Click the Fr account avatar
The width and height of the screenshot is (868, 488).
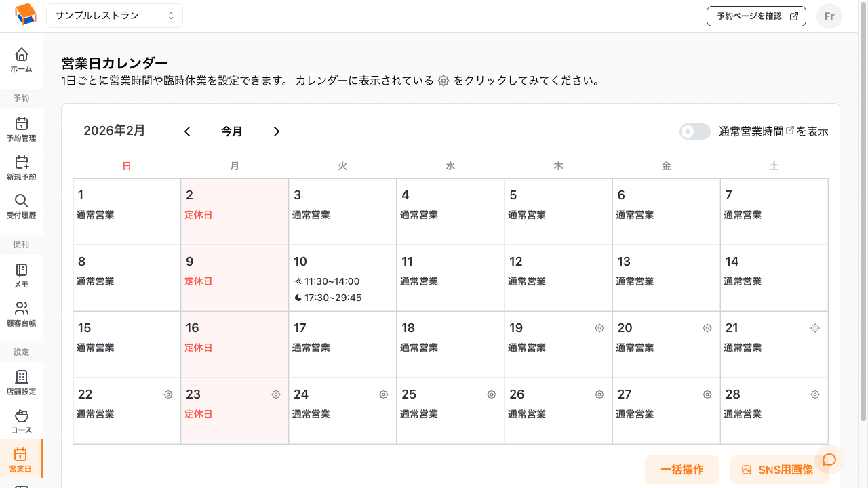[x=829, y=16]
